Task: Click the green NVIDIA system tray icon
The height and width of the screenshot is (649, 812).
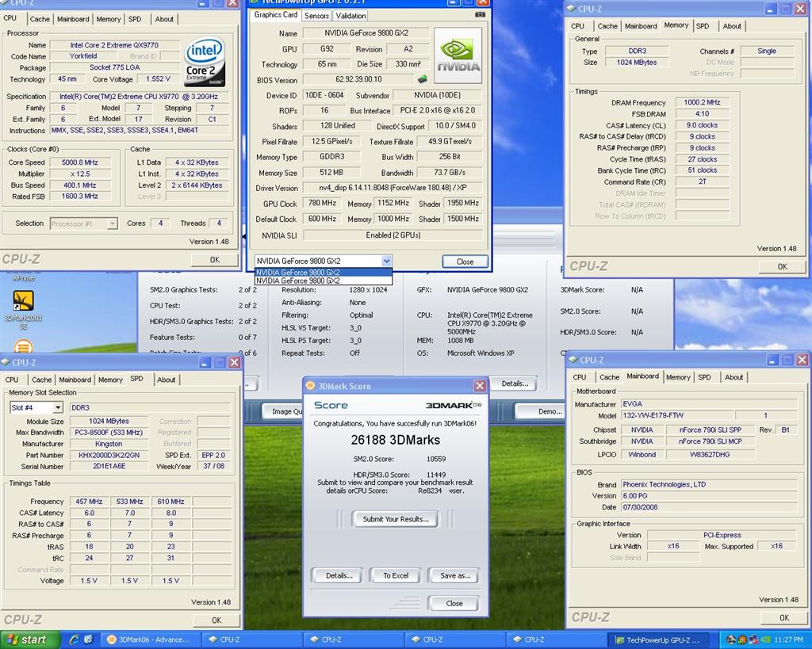Action: coord(765,639)
